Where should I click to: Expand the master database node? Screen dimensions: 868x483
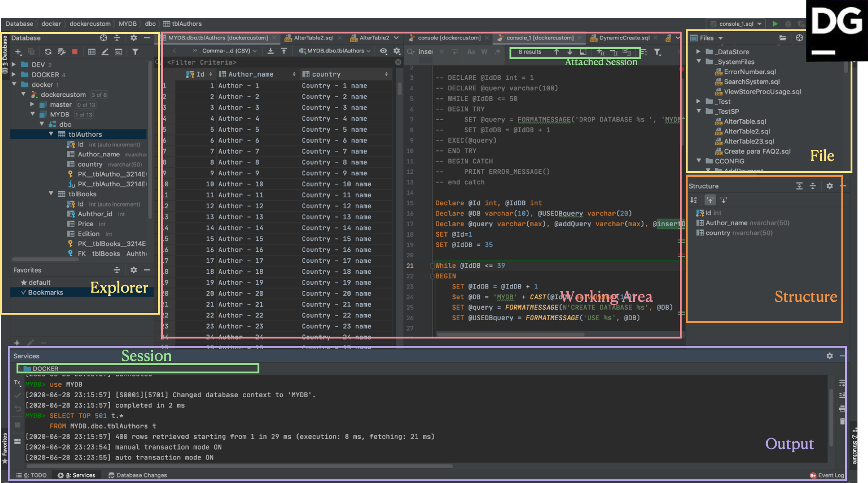32,105
